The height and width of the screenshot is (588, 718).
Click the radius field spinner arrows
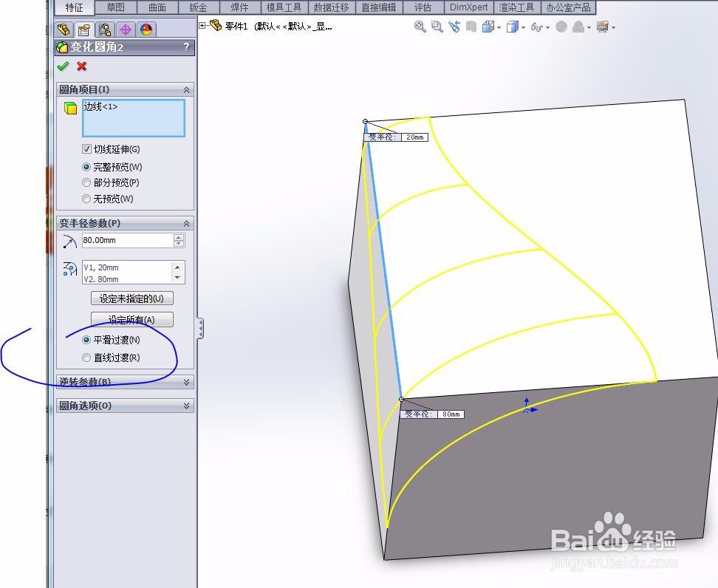click(179, 240)
